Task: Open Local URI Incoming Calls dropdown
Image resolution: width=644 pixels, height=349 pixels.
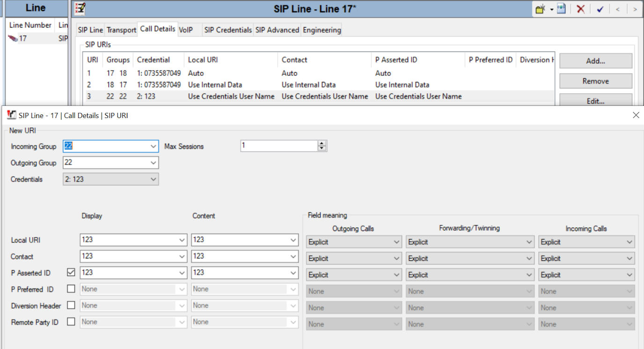Action: [x=586, y=242]
